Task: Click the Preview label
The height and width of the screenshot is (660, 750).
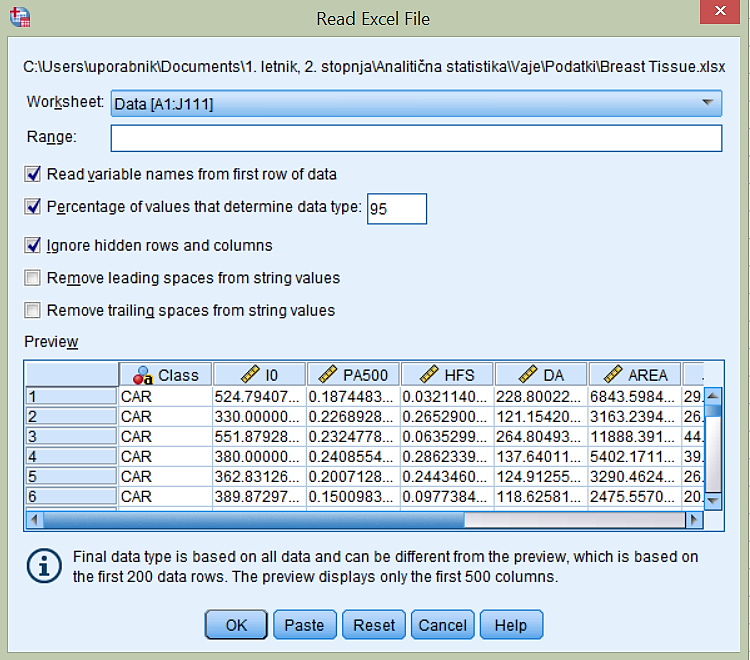Action: 51,341
